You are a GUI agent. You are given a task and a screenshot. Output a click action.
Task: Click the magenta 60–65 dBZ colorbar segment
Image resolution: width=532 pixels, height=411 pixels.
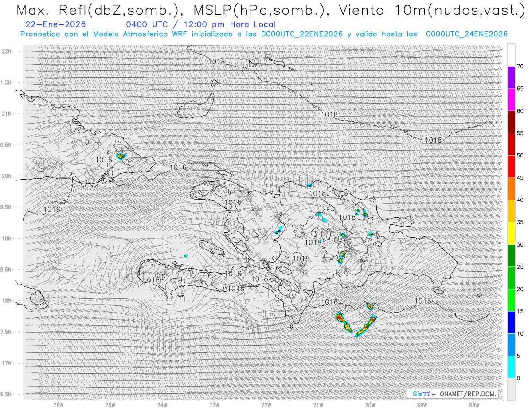tap(511, 100)
